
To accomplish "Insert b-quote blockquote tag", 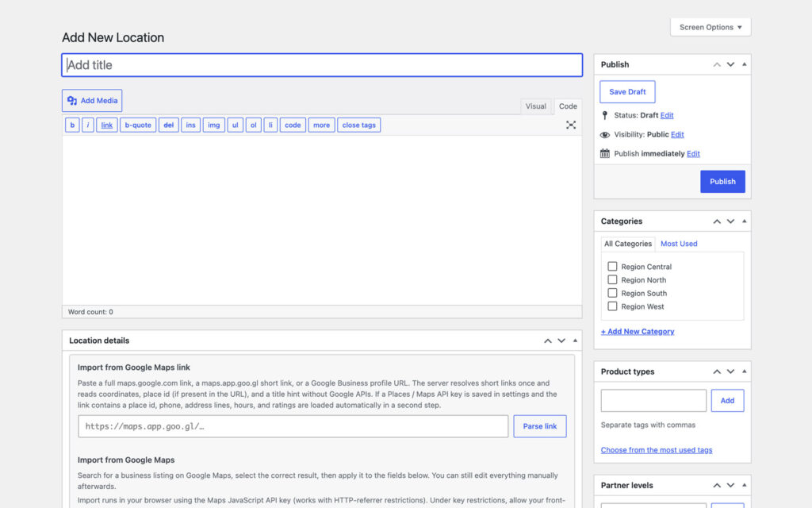I will (138, 125).
